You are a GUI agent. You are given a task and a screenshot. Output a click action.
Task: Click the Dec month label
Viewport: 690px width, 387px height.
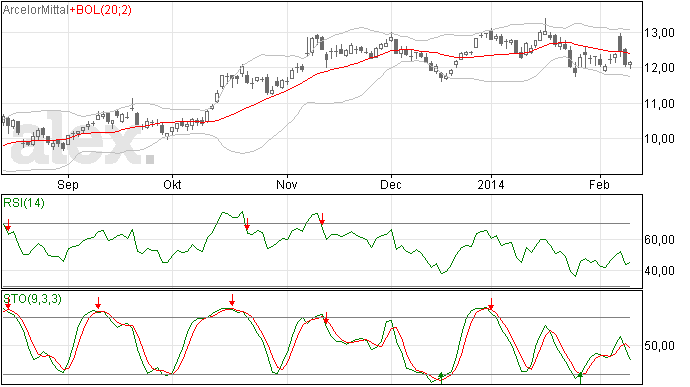pos(391,184)
